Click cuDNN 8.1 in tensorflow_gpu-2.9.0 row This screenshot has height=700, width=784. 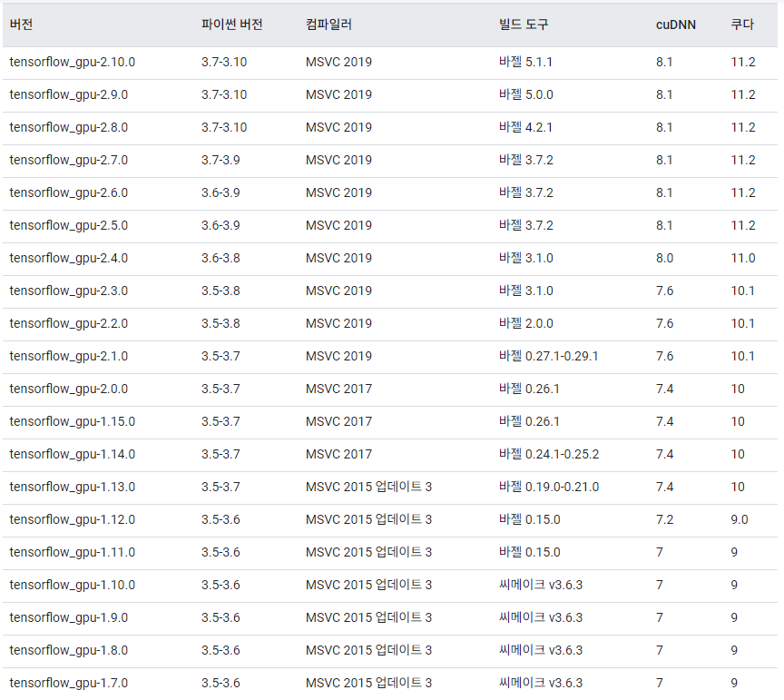tap(664, 94)
